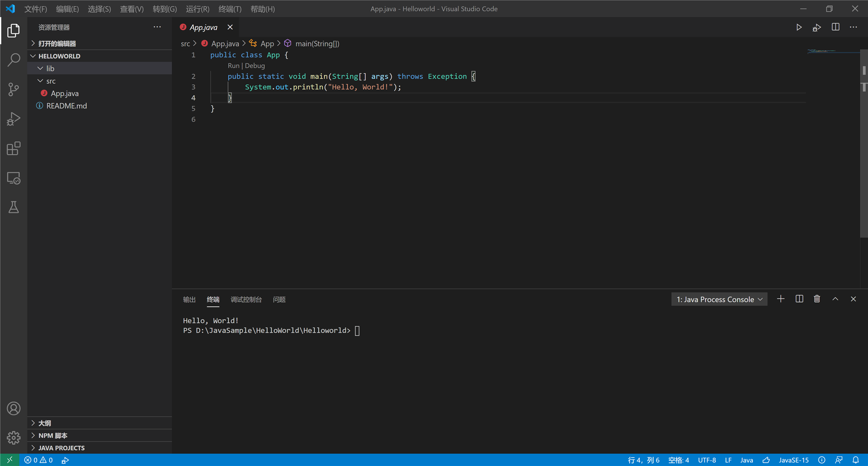868x466 pixels.
Task: Open the 转到(G) menu
Action: pyautogui.click(x=165, y=9)
